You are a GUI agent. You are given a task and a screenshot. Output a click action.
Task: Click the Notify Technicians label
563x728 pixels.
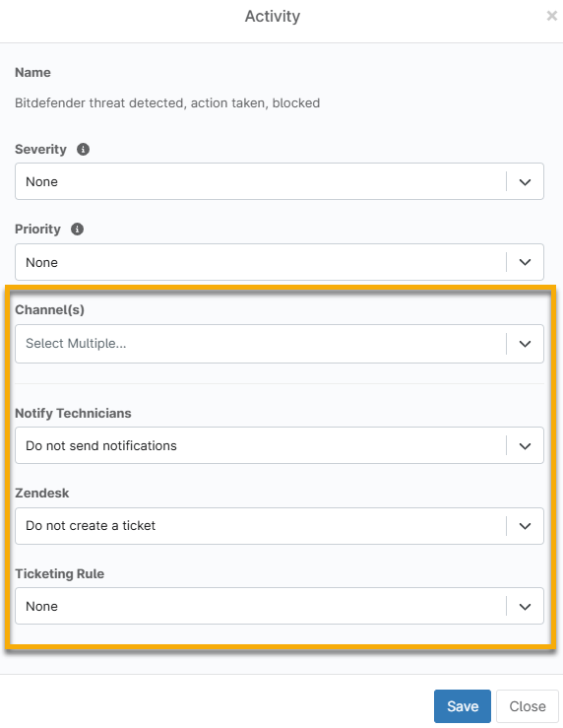tap(73, 413)
